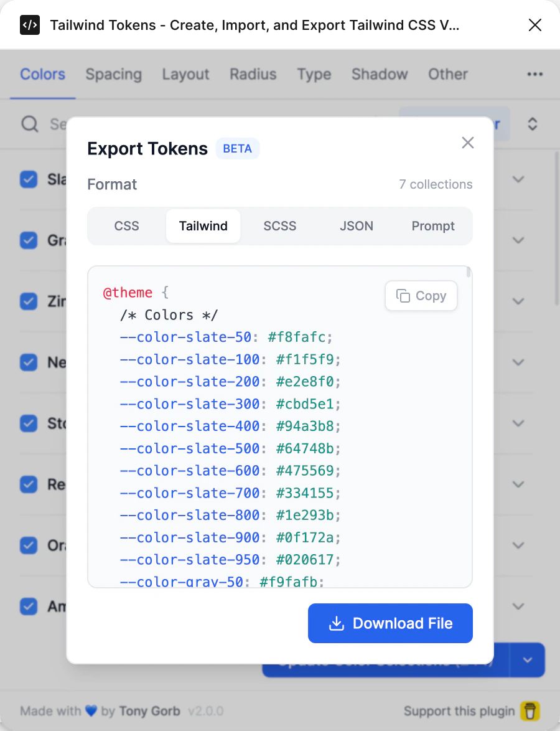The width and height of the screenshot is (560, 731).
Task: Click the code preview scrollbar thumb
Action: (468, 272)
